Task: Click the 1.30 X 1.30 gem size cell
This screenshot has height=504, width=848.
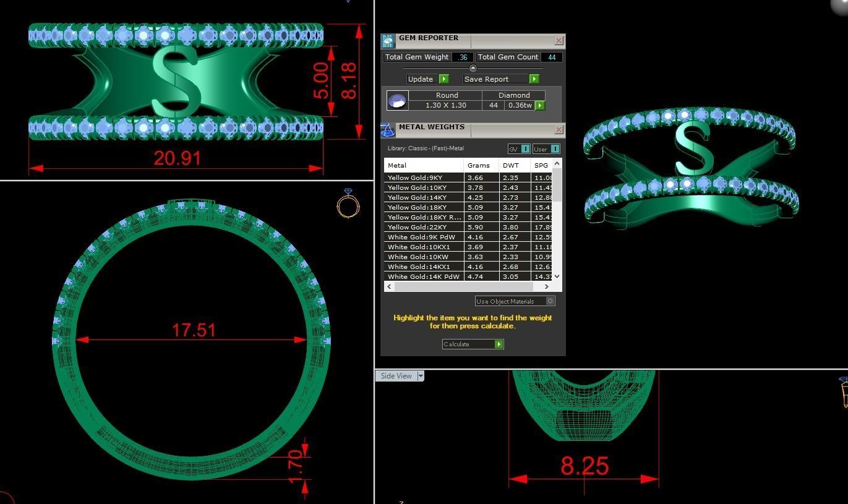Action: coord(445,105)
